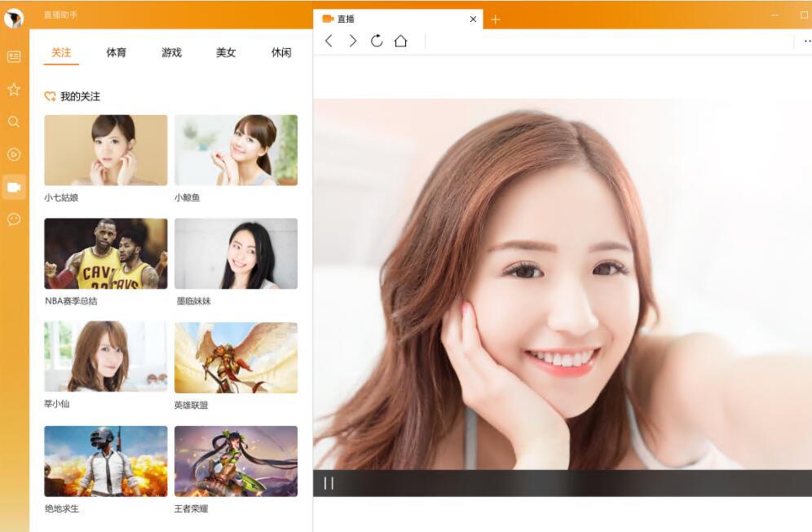Navigate back using the left arrow
Image resolution: width=812 pixels, height=532 pixels.
329,41
